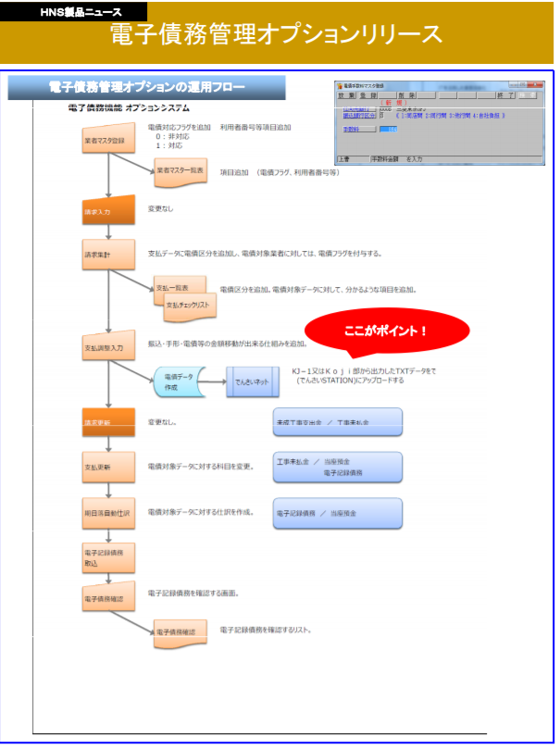Image resolution: width=560 pixels, height=749 pixels.
Task: Click the 振込銀行区分 label button
Action: click(358, 116)
